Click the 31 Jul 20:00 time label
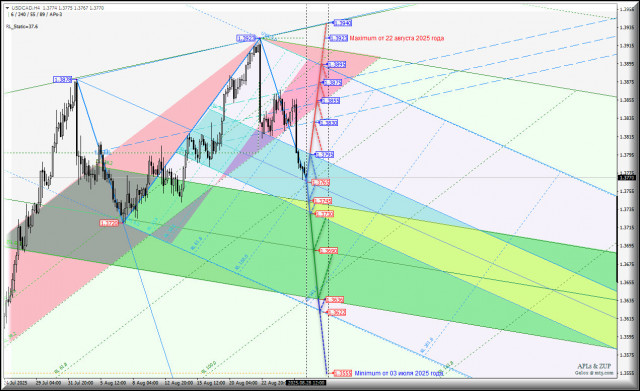Image resolution: width=640 pixels, height=391 pixels. click(80, 383)
